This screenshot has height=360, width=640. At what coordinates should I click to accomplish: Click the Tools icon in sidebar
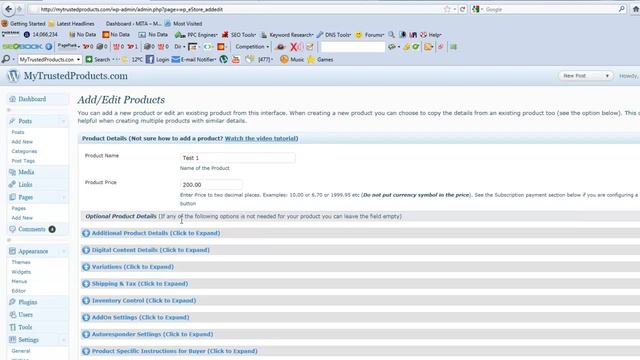point(12,327)
